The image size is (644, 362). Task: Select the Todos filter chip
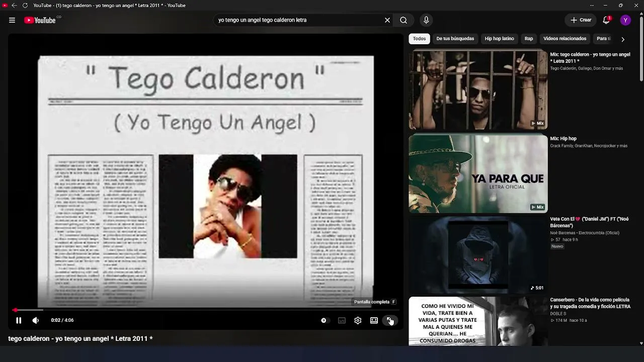coord(419,39)
